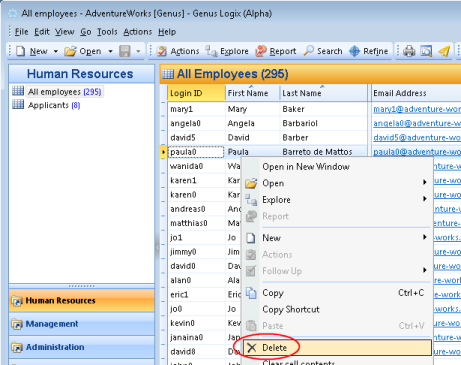Open the File menu
This screenshot has width=461, height=365.
(21, 32)
